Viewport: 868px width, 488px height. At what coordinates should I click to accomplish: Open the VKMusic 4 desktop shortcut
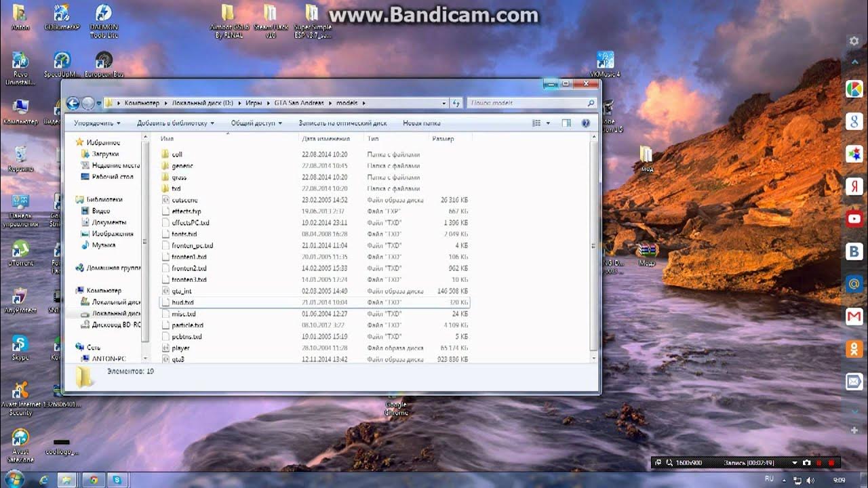(605, 64)
